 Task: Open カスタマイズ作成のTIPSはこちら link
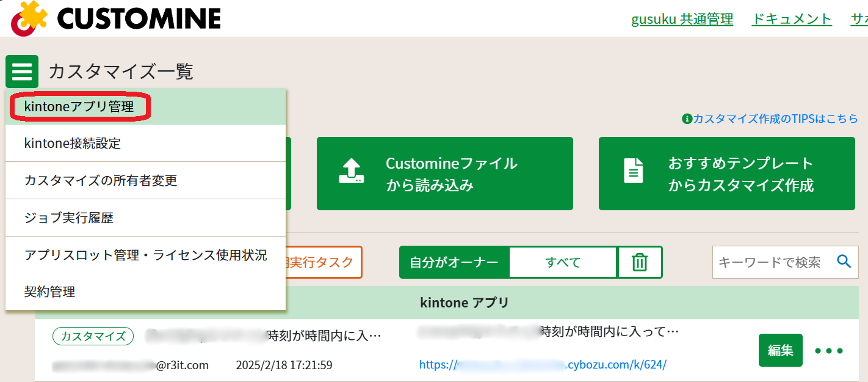pyautogui.click(x=775, y=119)
